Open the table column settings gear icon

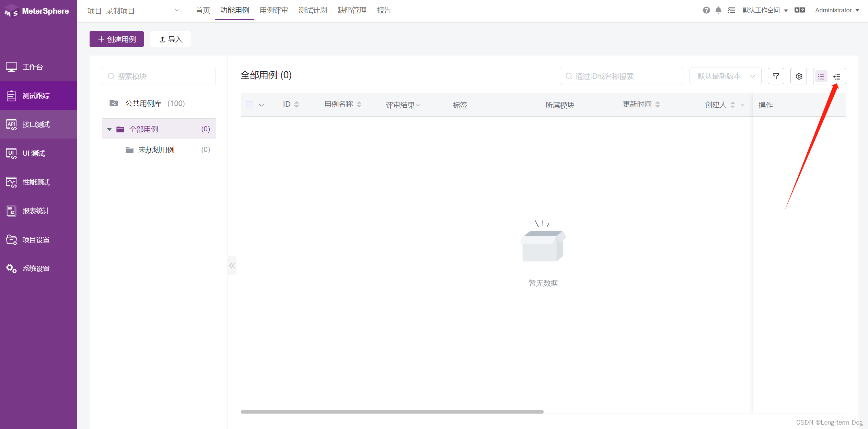coord(799,76)
